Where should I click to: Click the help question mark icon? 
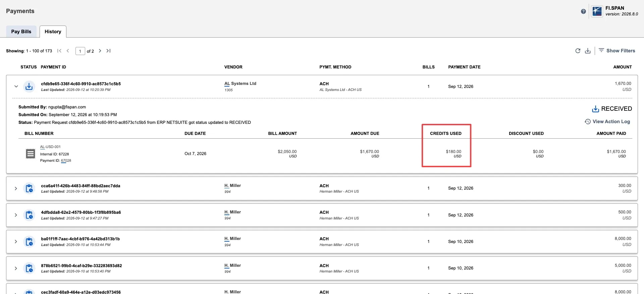pos(583,11)
